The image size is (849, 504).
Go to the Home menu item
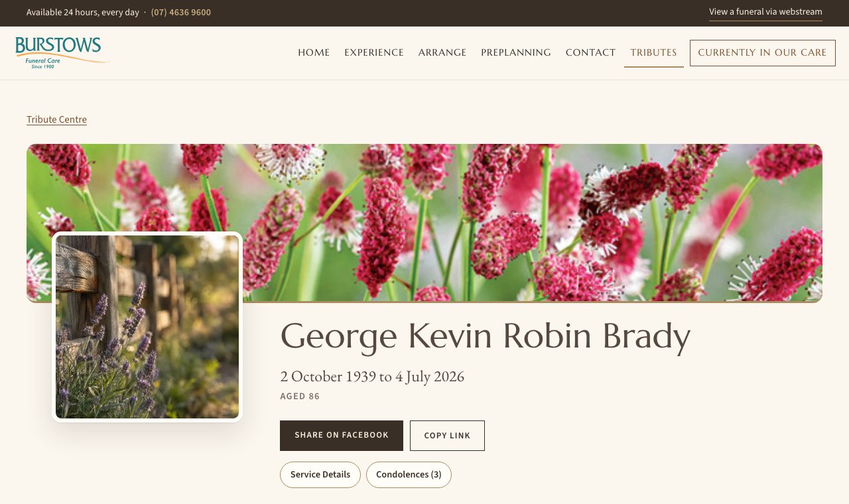click(314, 53)
